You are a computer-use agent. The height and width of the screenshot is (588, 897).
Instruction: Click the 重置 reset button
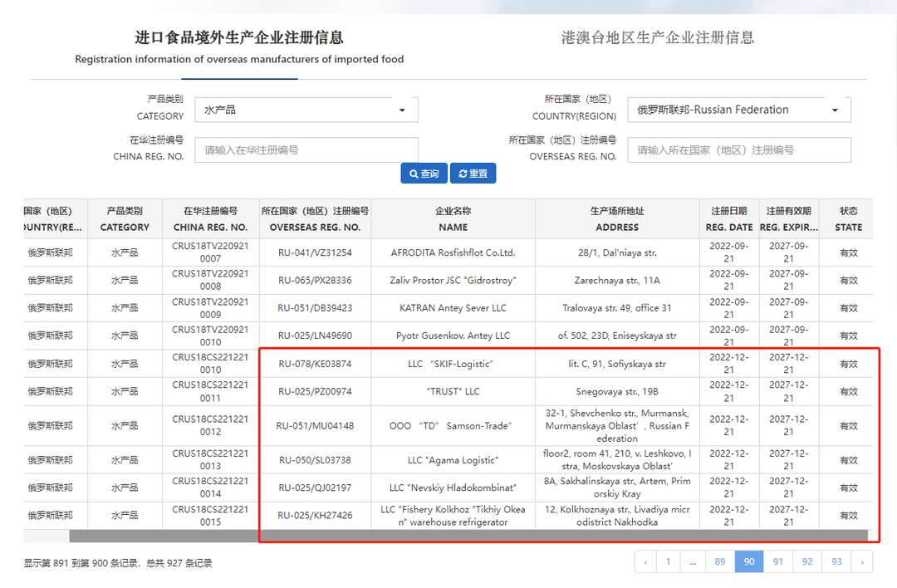click(x=473, y=174)
